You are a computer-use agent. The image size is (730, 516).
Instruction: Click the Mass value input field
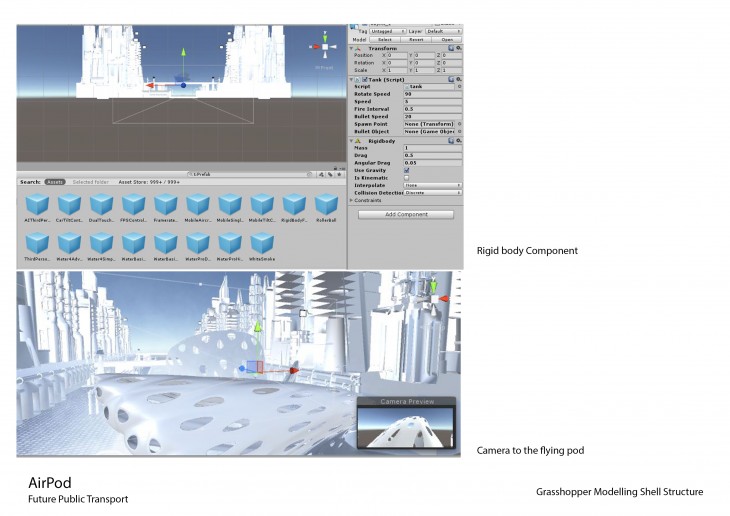432,148
